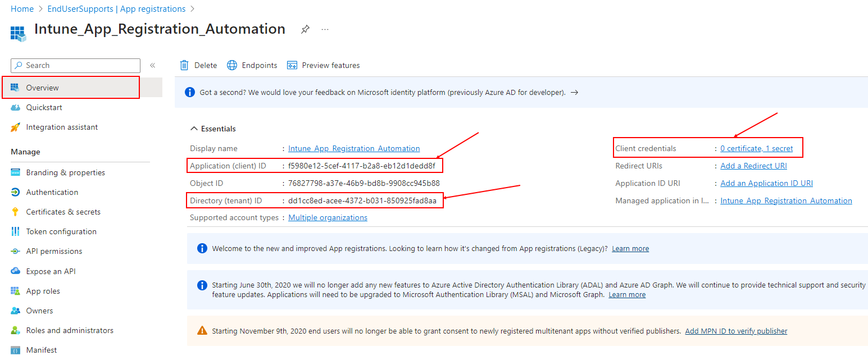Open Token configuration from sidebar
Image resolution: width=868 pixels, height=360 pixels.
pyautogui.click(x=61, y=231)
